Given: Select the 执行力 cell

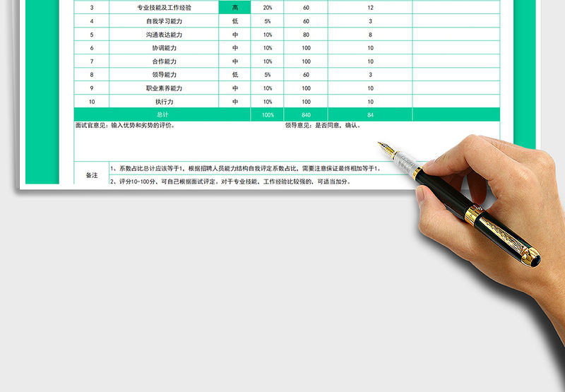Looking at the screenshot, I should point(164,102).
